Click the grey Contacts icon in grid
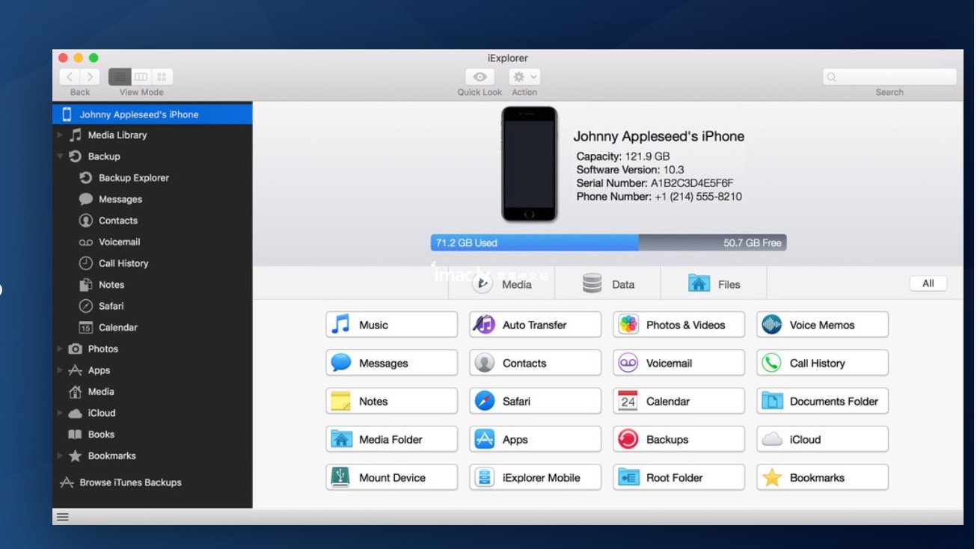This screenshot has width=980, height=549. (485, 364)
